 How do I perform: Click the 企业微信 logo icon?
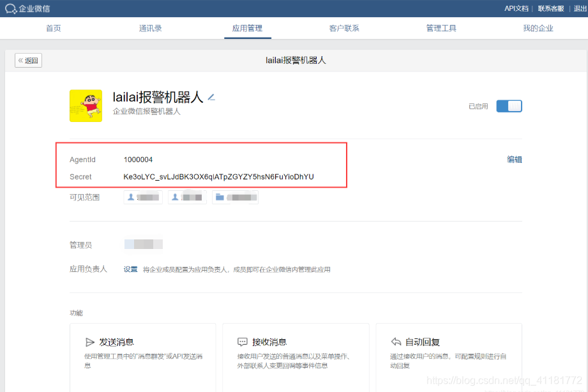(11, 9)
